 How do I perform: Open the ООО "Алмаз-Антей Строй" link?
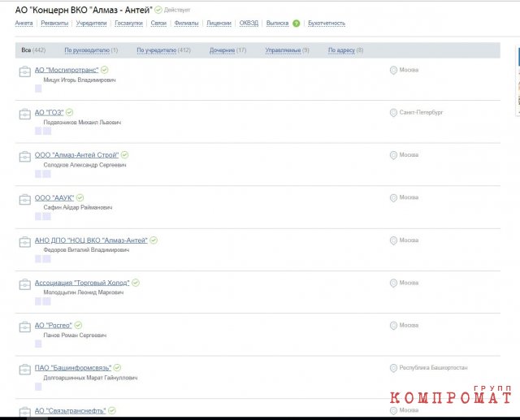pyautogui.click(x=76, y=155)
